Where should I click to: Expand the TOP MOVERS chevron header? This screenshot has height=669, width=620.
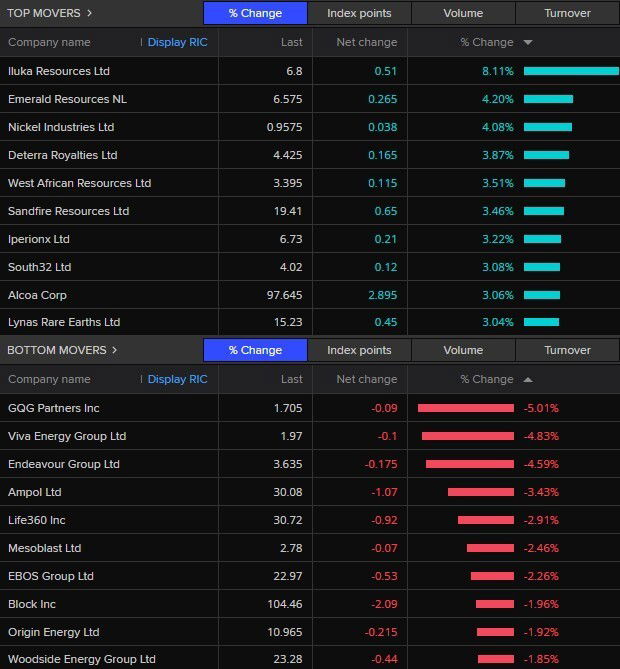[50, 13]
